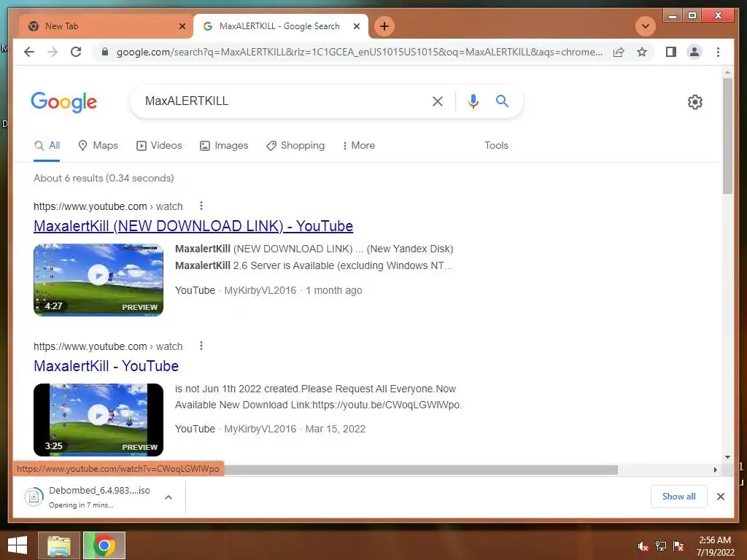Click the muted volume tray icon
Viewport: 747px width, 560px height.
click(643, 546)
